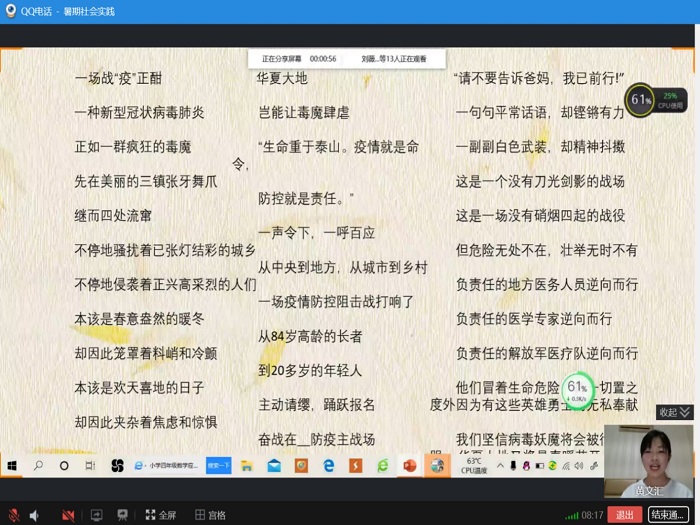
Task: Open Cortana circle icon on taskbar
Action: (64, 466)
